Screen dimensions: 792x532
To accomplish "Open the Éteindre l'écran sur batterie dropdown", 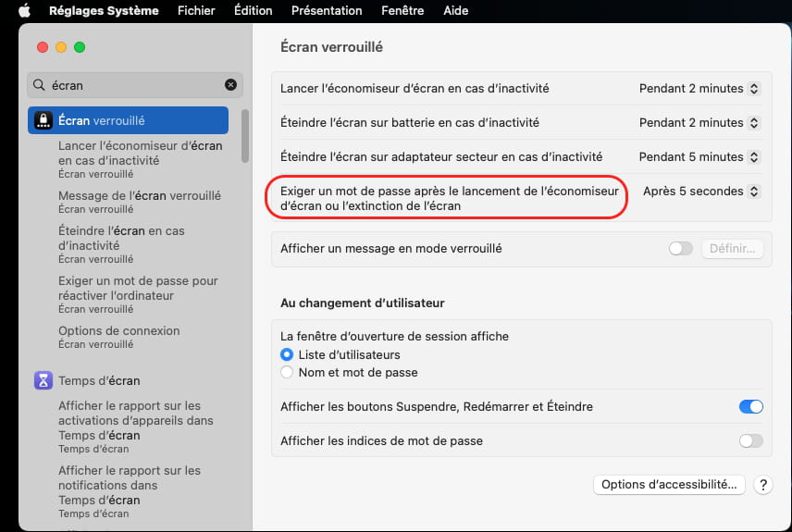I will point(699,123).
